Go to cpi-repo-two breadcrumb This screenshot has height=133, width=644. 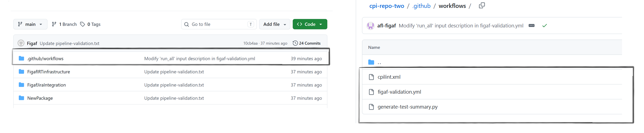click(386, 6)
